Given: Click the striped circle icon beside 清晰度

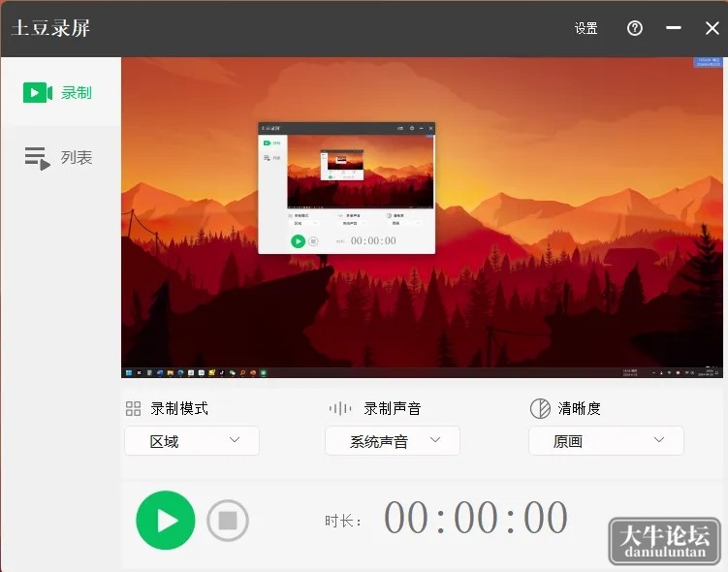Looking at the screenshot, I should [x=540, y=408].
